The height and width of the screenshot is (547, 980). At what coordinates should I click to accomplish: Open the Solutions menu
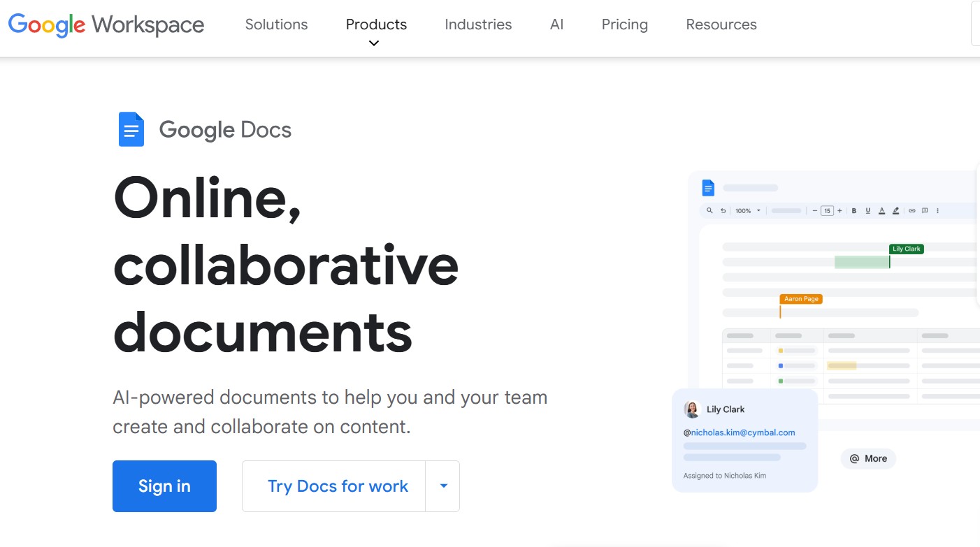[x=276, y=24]
